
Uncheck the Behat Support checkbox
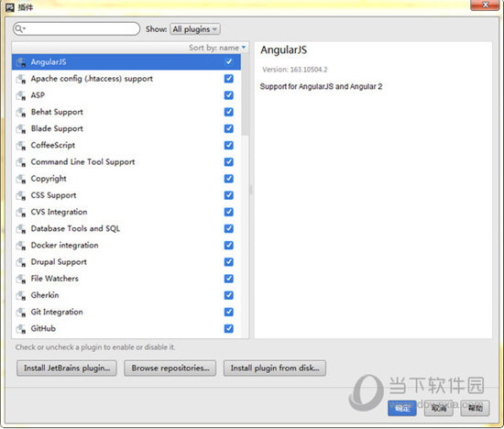click(x=229, y=112)
